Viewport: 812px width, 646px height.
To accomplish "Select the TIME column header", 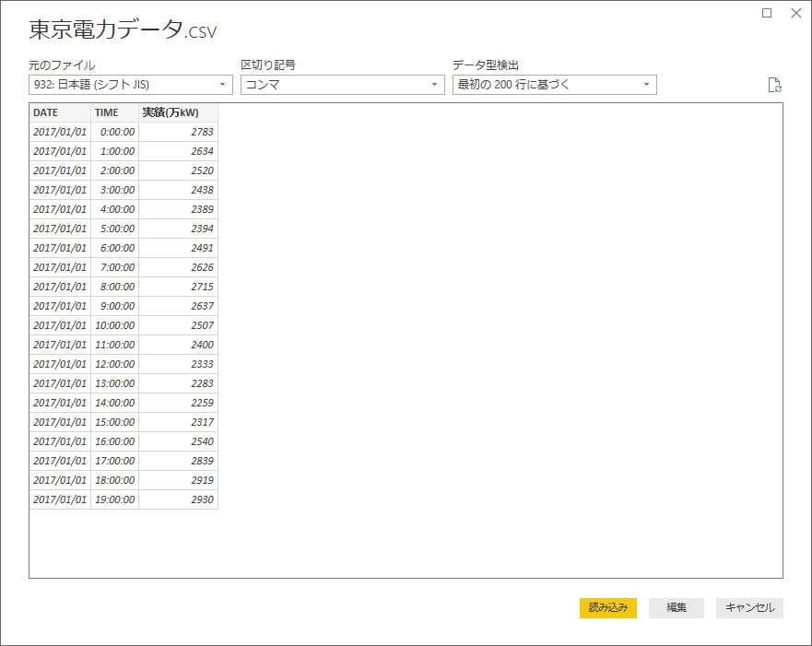I will click(115, 112).
